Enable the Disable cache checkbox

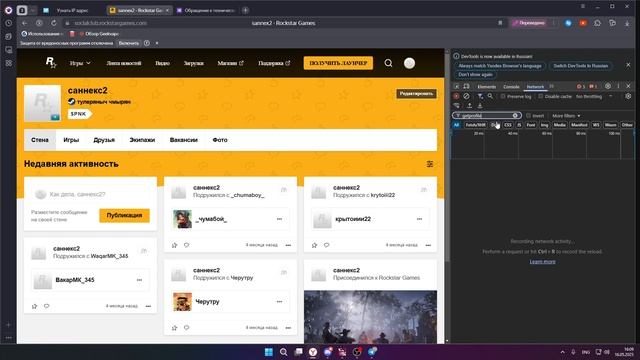tap(541, 96)
